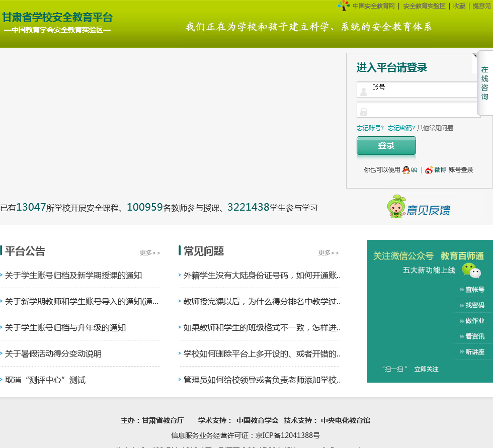Click the 关注微信公众号 heading
Screen dimensions: 493x448
(x=403, y=256)
